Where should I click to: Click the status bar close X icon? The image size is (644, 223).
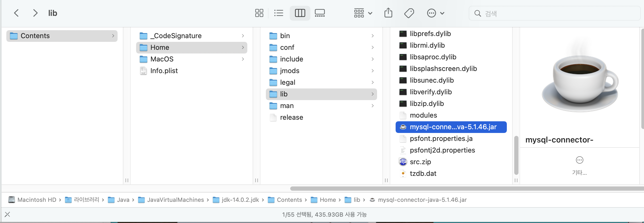point(7,214)
